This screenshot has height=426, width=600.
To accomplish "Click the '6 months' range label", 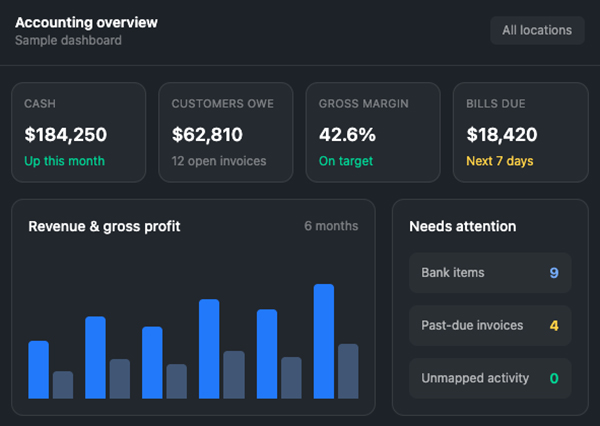I will point(331,226).
